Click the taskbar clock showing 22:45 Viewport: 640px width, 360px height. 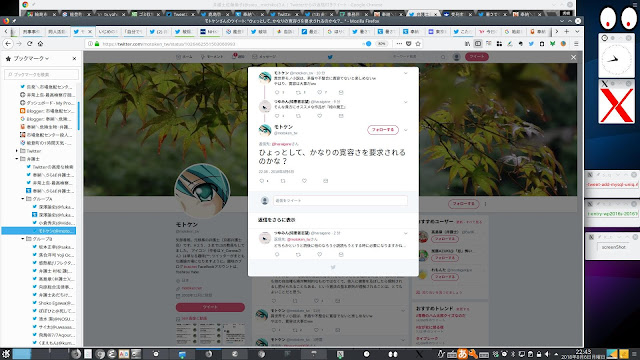[584, 353]
